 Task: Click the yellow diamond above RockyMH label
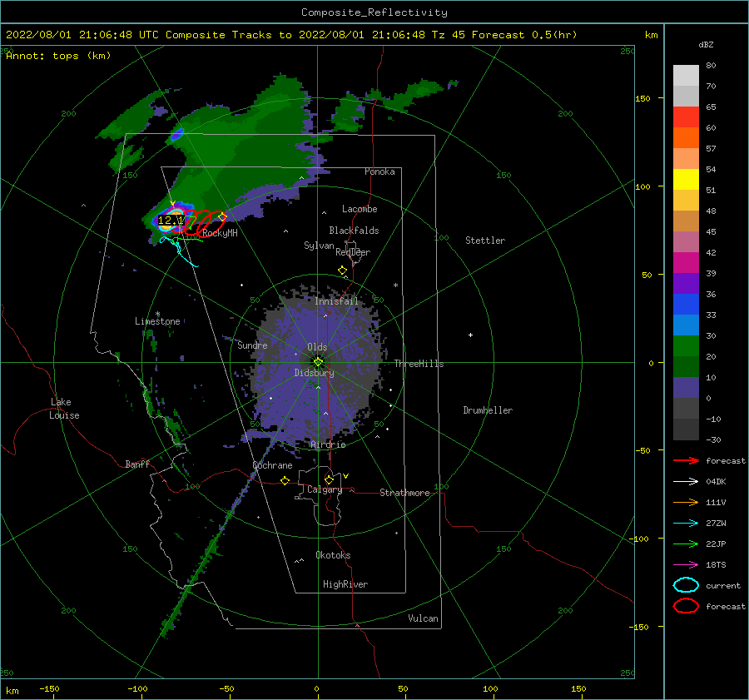pos(222,216)
